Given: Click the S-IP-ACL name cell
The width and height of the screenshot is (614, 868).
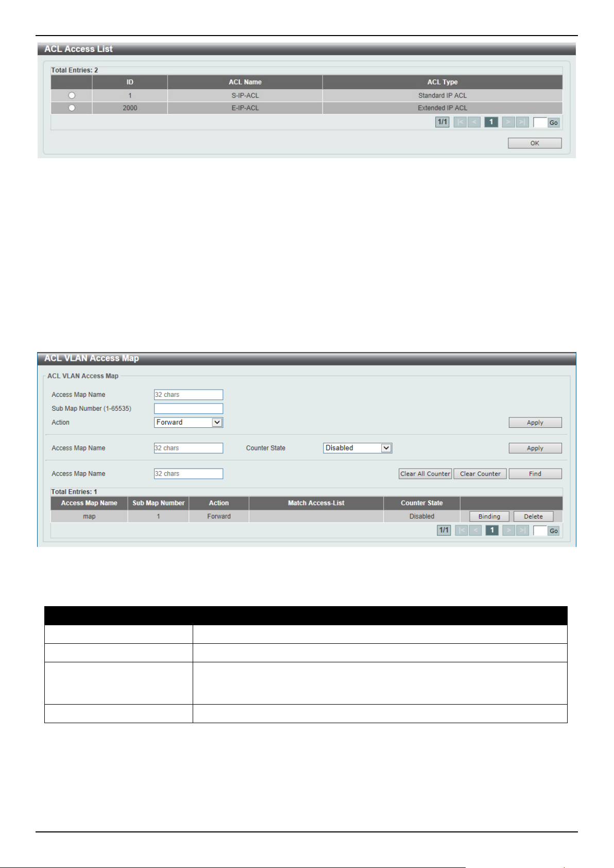Looking at the screenshot, I should click(245, 95).
